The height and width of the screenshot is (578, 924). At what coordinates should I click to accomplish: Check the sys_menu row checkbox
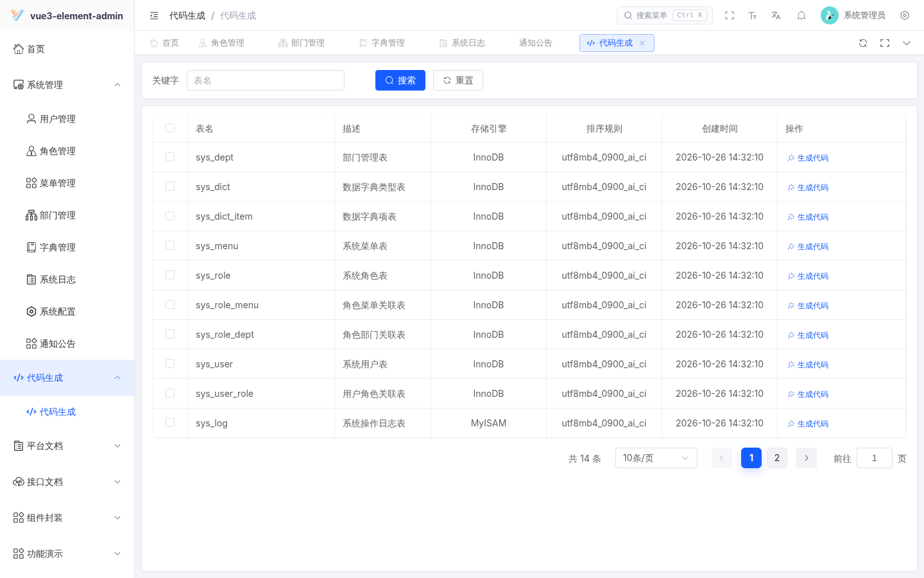[170, 245]
